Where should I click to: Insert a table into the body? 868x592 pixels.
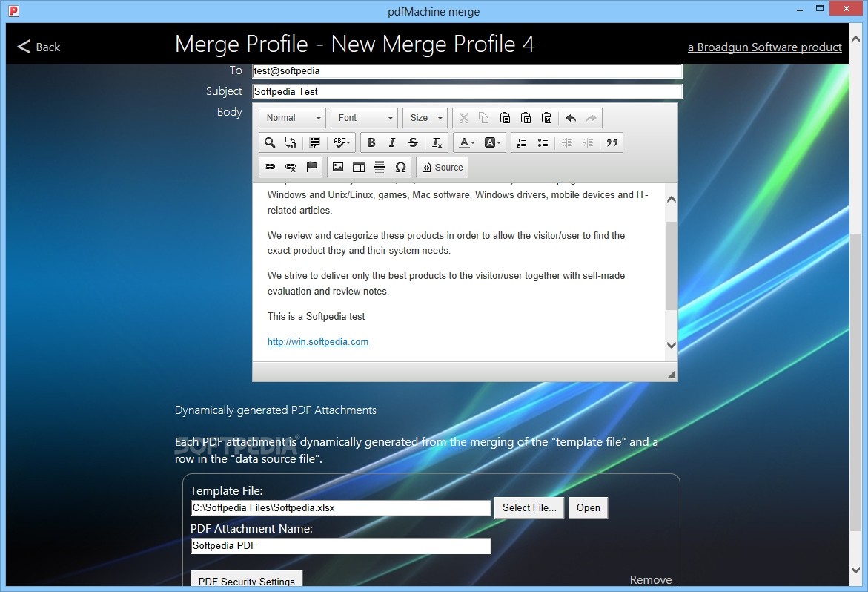[x=359, y=167]
